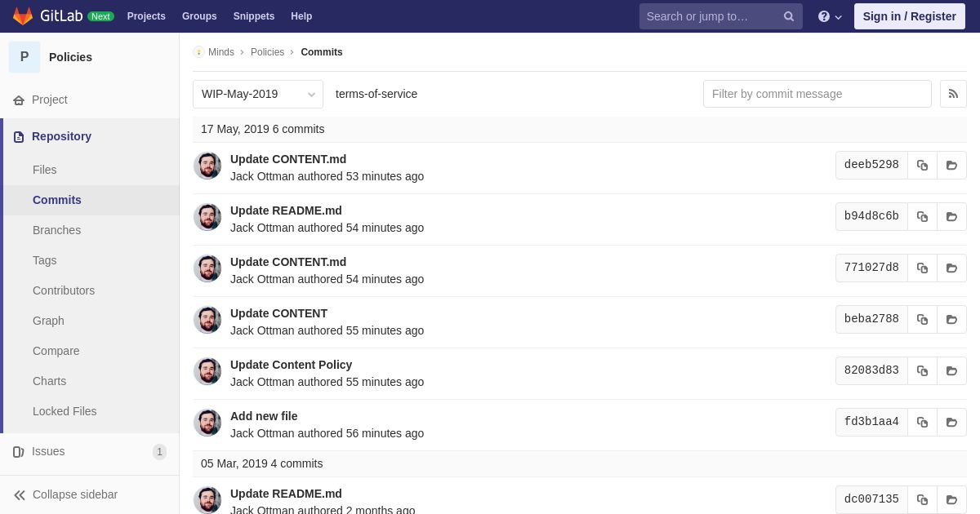Browse files for commit b94d8c6b

951,216
